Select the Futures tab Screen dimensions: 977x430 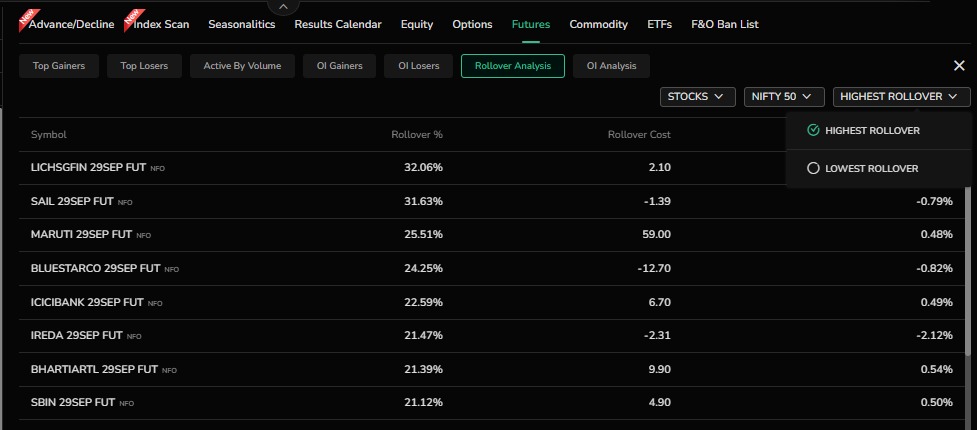coord(531,24)
